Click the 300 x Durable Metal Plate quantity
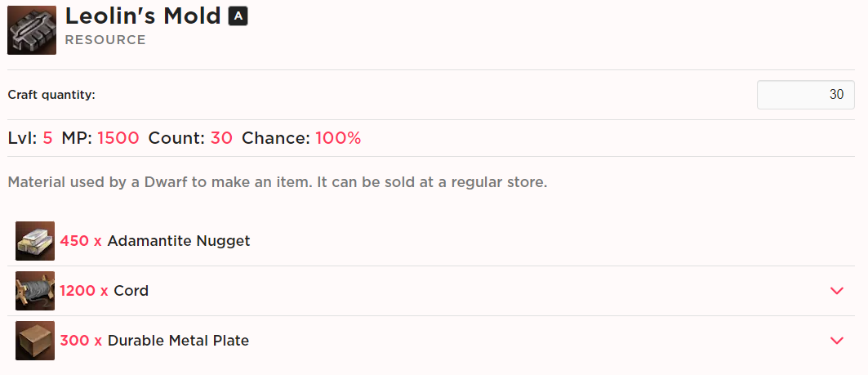The height and width of the screenshot is (375, 868). [80, 341]
